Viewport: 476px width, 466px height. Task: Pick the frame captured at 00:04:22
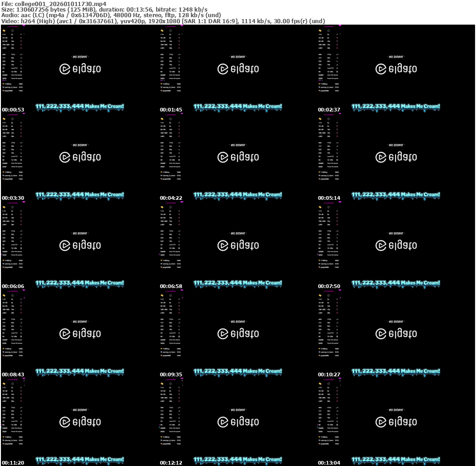pyautogui.click(x=238, y=157)
